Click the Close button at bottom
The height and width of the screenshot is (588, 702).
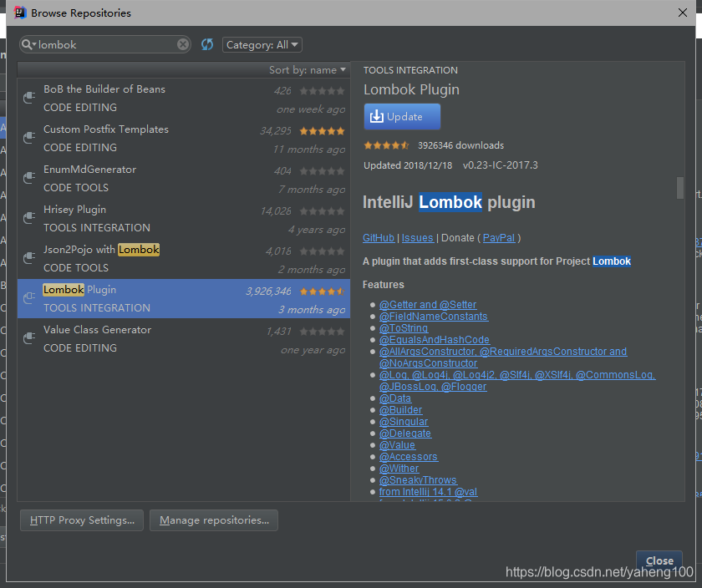tap(659, 560)
